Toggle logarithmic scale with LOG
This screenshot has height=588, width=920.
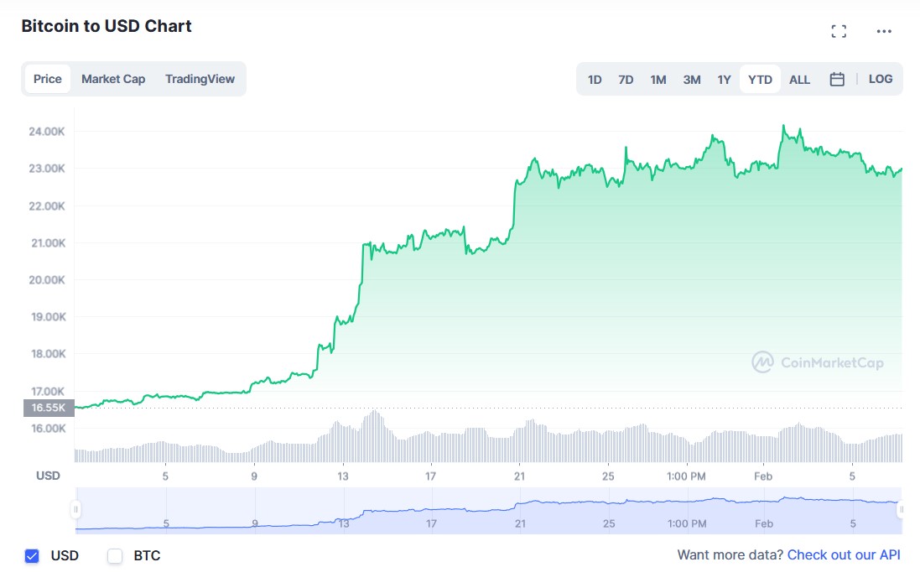(x=880, y=79)
